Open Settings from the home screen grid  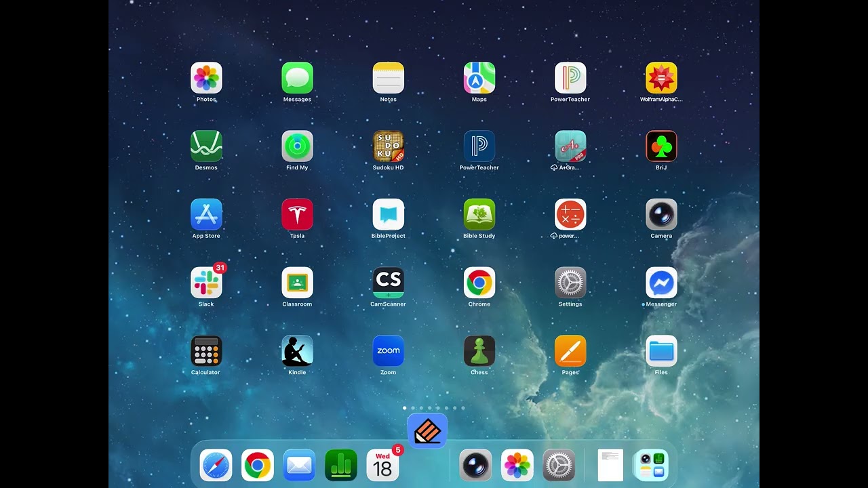point(570,283)
